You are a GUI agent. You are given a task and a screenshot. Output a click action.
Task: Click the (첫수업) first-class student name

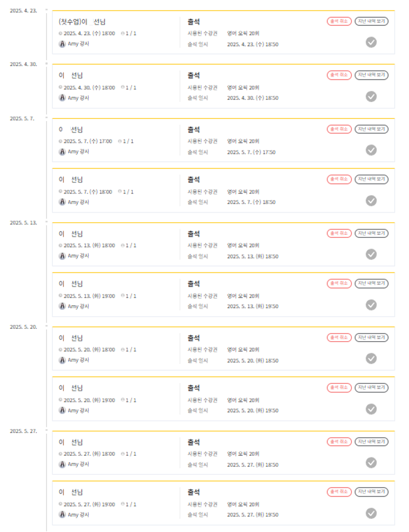[x=82, y=22]
